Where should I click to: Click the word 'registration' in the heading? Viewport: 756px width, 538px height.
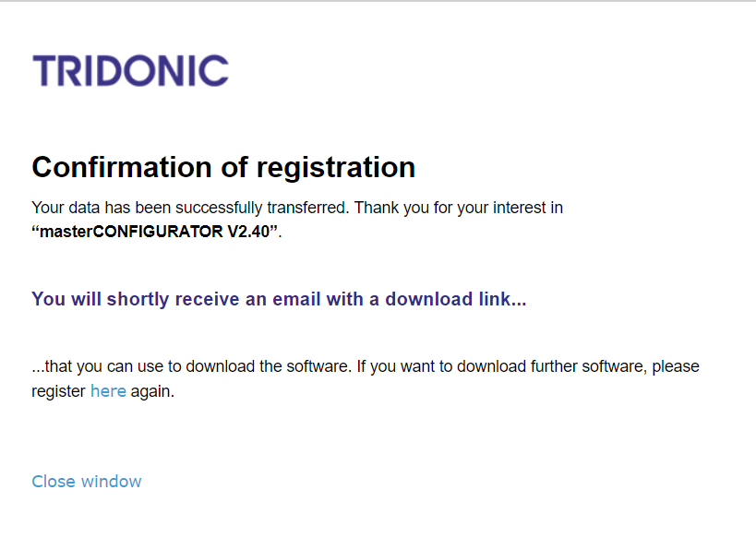click(336, 168)
